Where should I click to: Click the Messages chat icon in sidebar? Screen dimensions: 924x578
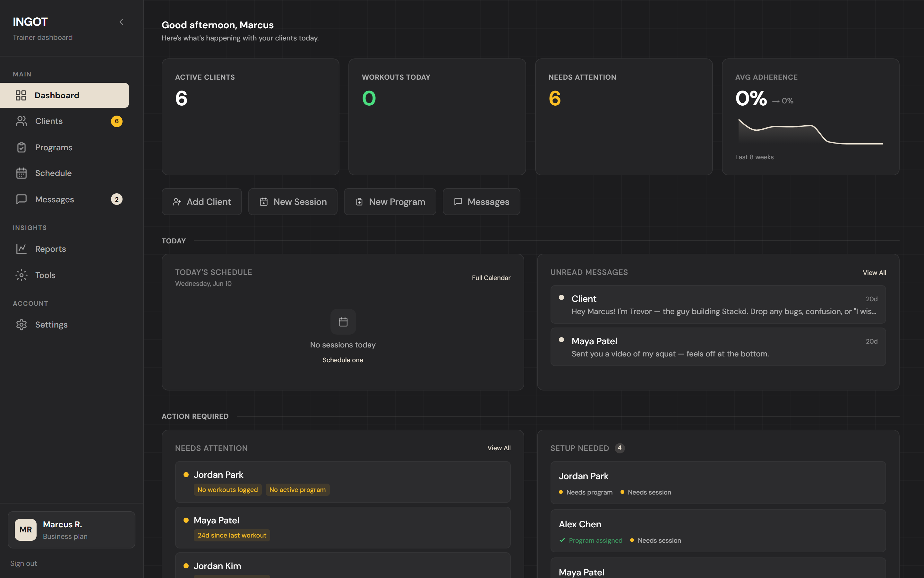tap(21, 199)
